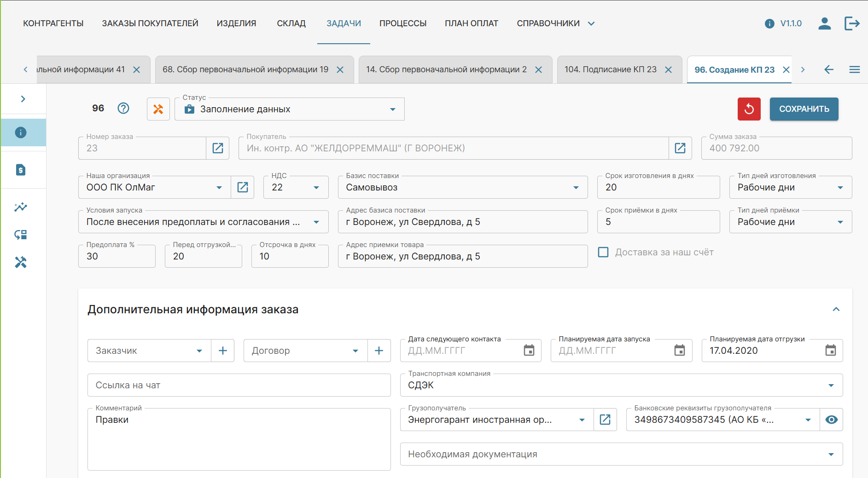Viewport: 868px width, 478px height.
Task: Click the red reset changes icon
Action: (749, 109)
